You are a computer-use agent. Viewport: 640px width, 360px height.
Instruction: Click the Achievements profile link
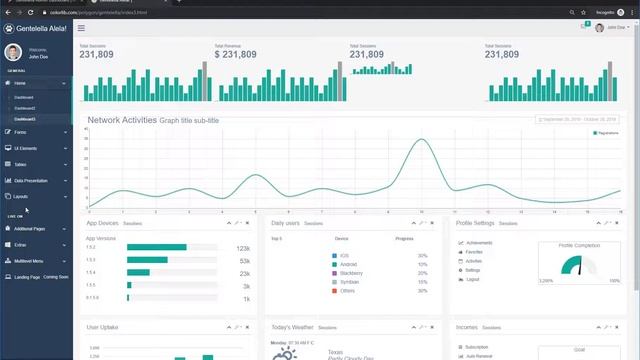[x=479, y=243]
